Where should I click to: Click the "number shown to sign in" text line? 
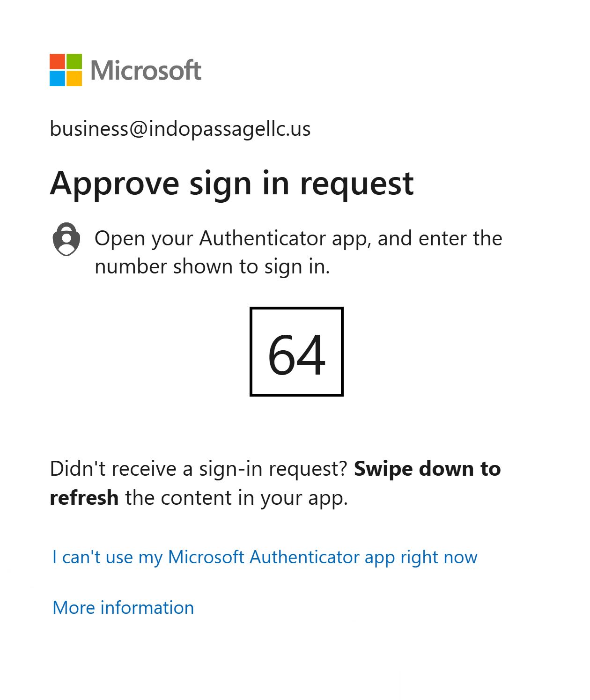pyautogui.click(x=212, y=266)
